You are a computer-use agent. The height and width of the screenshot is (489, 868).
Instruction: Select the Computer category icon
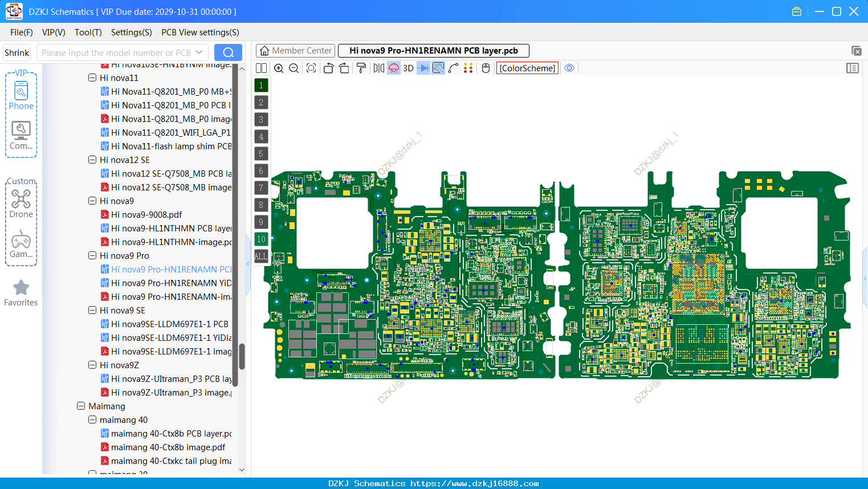point(21,136)
